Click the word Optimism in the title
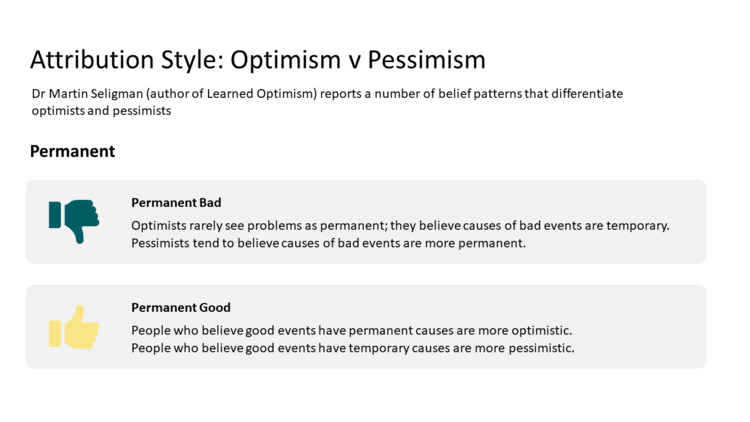750x422 pixels. 286,60
